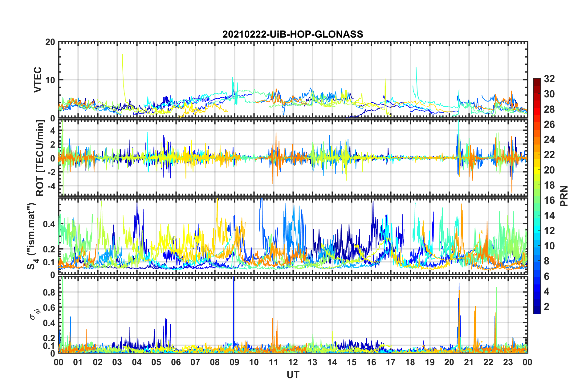
Task: Select colorbar tick label 8
Action: (x=546, y=261)
